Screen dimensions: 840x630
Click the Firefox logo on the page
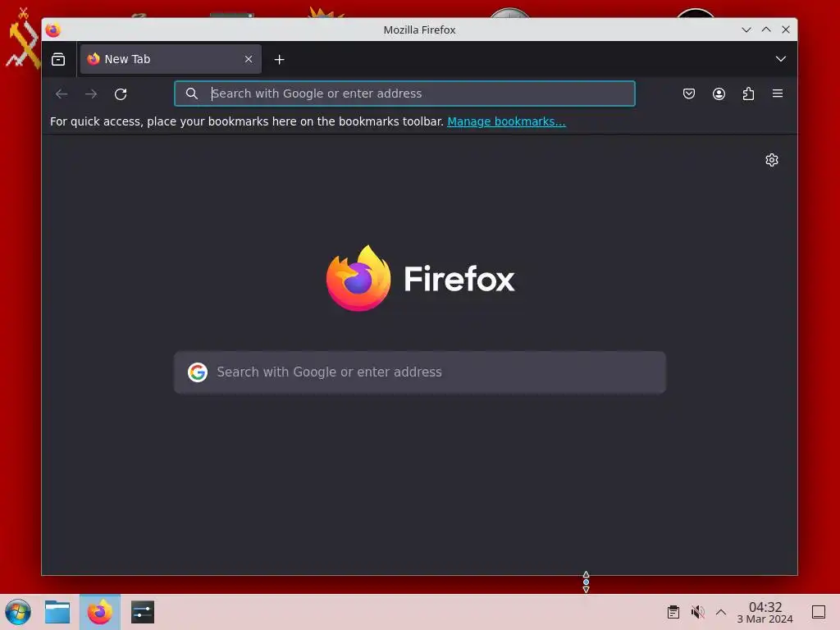pyautogui.click(x=420, y=278)
